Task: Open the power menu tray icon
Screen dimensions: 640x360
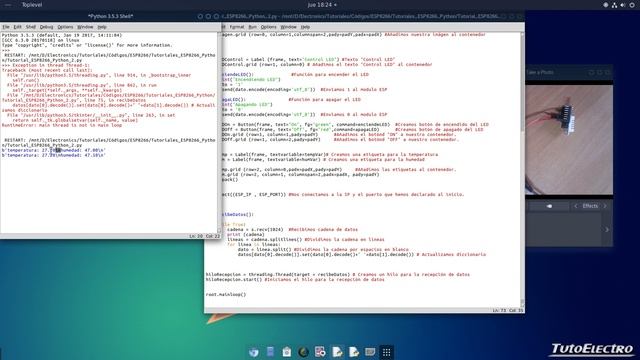Action: click(x=632, y=5)
